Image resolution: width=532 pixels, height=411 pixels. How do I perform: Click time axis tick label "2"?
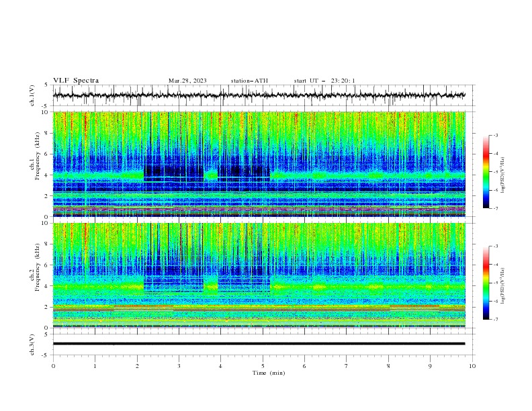pyautogui.click(x=137, y=366)
